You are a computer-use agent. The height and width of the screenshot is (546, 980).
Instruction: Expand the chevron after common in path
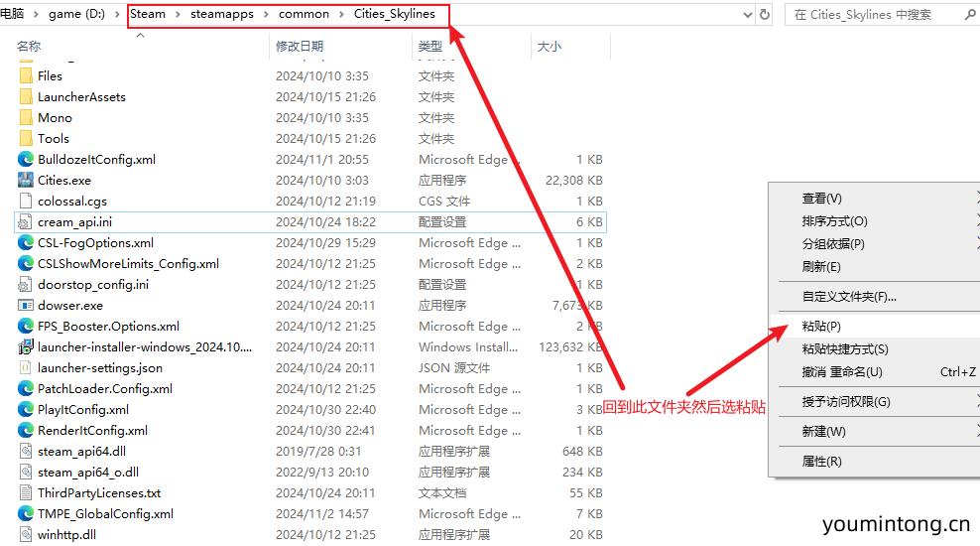(x=341, y=14)
